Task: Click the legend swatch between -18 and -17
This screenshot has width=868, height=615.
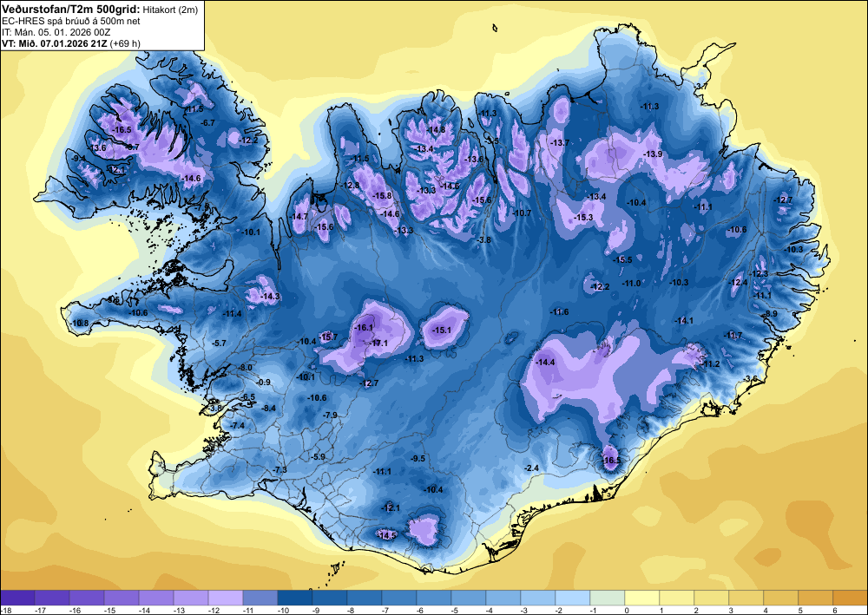Action: (17, 598)
